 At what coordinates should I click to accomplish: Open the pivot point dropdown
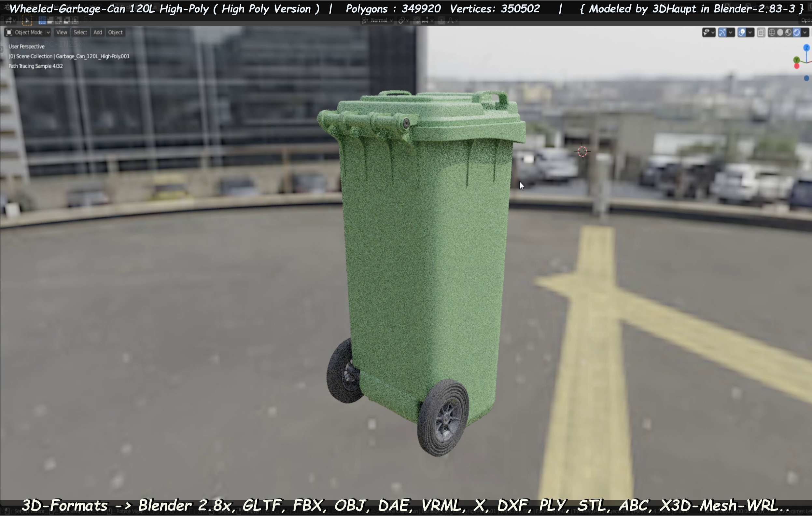click(403, 20)
